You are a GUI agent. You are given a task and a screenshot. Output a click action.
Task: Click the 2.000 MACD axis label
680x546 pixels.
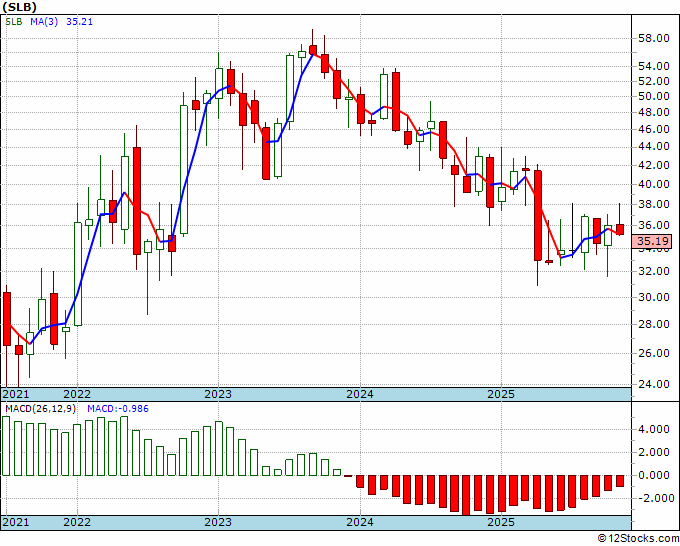[x=654, y=452]
